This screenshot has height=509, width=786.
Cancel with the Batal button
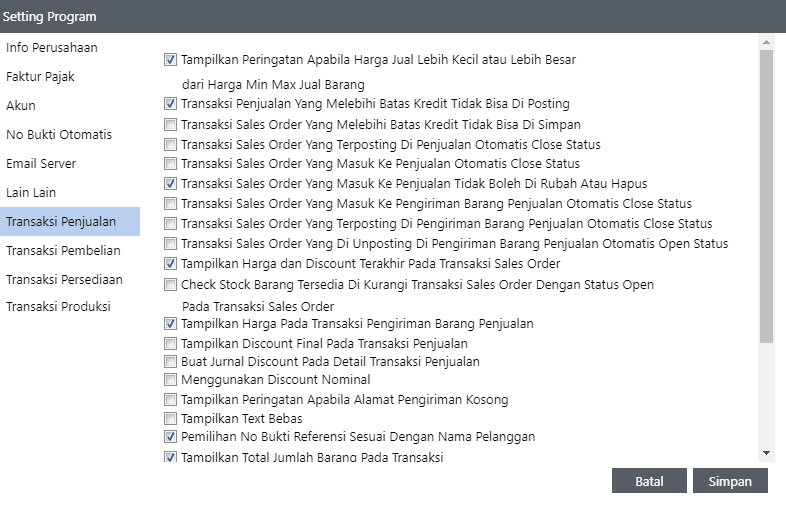(x=649, y=481)
